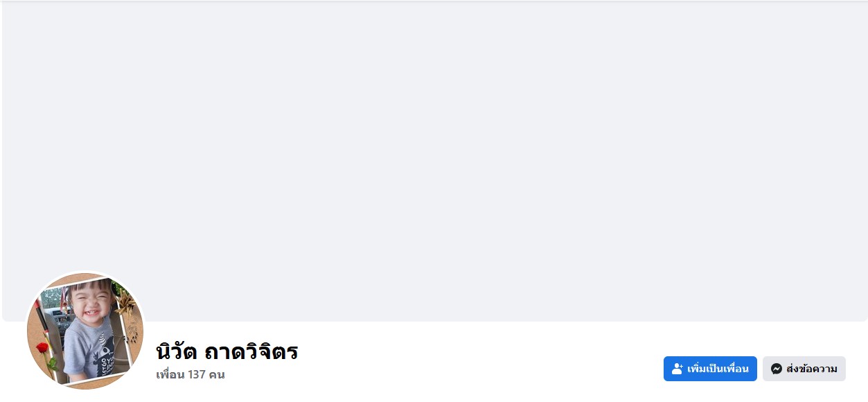868x402 pixels.
Task: Select the first name นิวัต
Action: (x=177, y=351)
